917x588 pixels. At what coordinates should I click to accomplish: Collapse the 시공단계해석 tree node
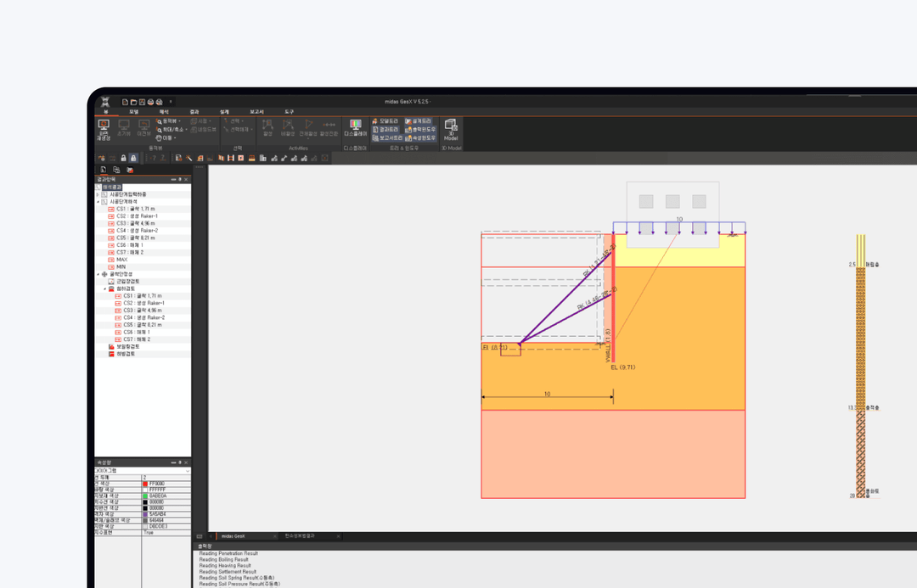pyautogui.click(x=98, y=202)
